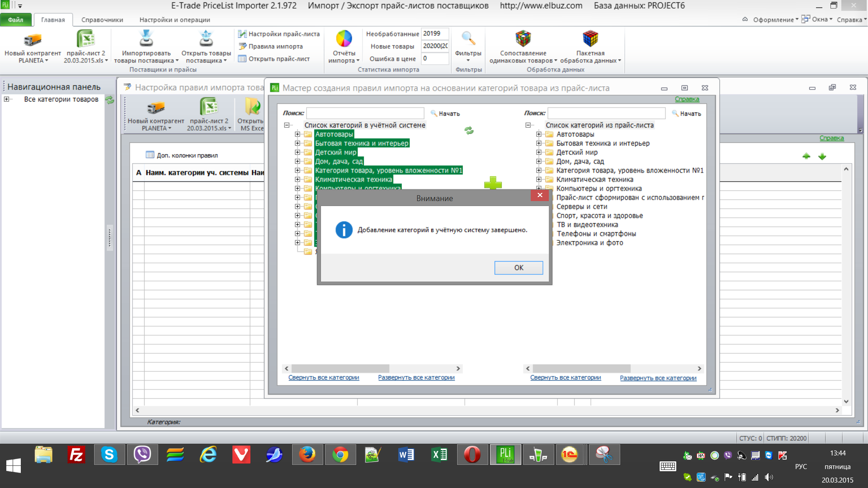
Task: Click the Импортировать товары поставщика icon
Action: click(x=146, y=39)
